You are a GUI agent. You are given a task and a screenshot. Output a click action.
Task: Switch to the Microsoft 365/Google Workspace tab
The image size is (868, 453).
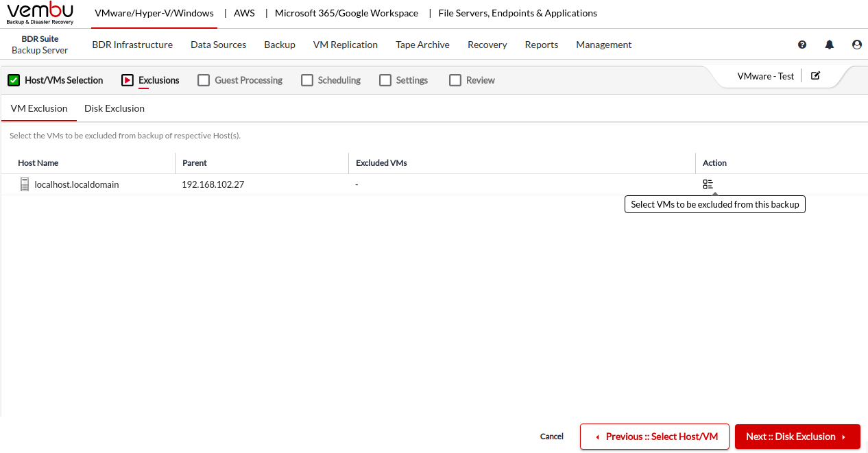coord(346,13)
